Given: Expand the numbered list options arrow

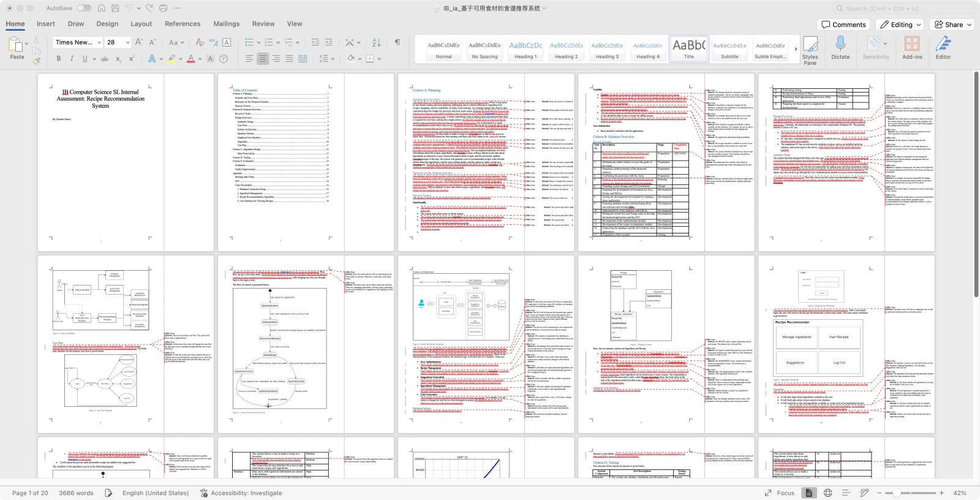Looking at the screenshot, I should tap(278, 42).
